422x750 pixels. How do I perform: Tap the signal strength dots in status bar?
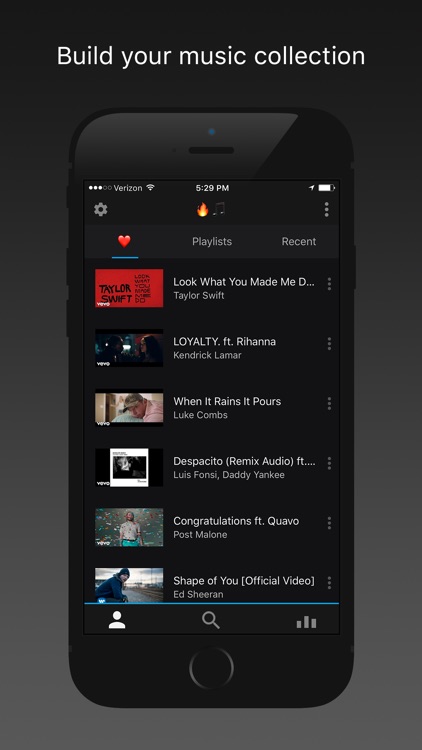tap(100, 188)
